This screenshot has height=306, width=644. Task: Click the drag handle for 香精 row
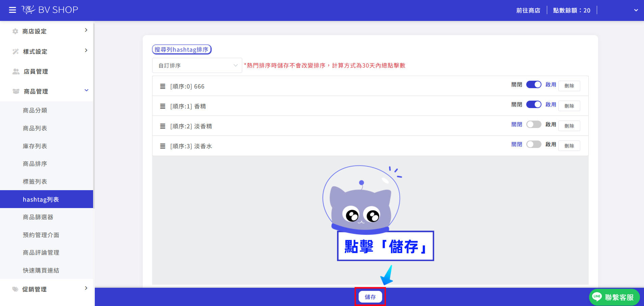[163, 106]
